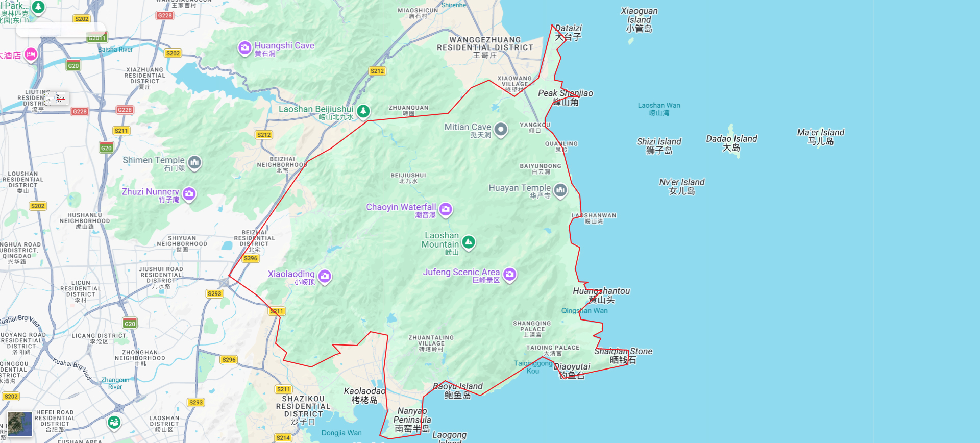Select the Baiyundong label

click(541, 169)
